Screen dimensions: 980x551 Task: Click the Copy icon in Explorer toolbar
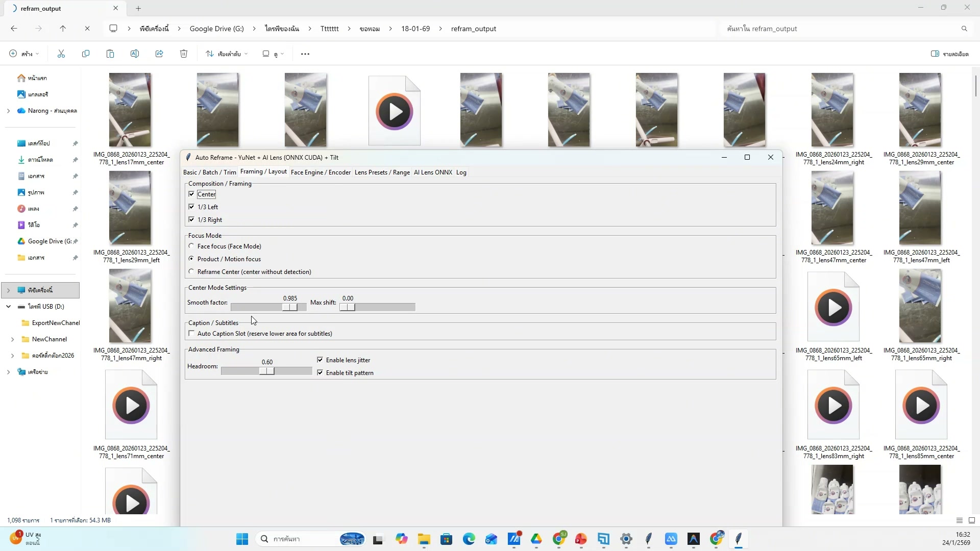click(86, 54)
